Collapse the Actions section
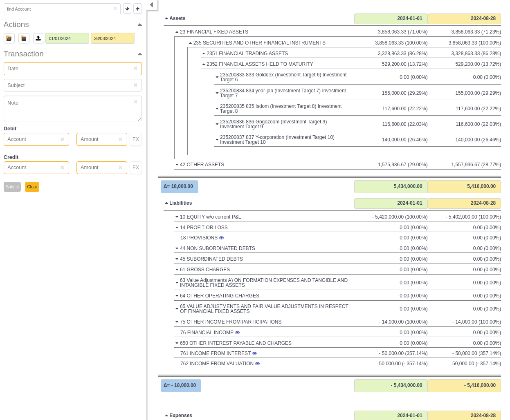510x420 pixels. (139, 25)
